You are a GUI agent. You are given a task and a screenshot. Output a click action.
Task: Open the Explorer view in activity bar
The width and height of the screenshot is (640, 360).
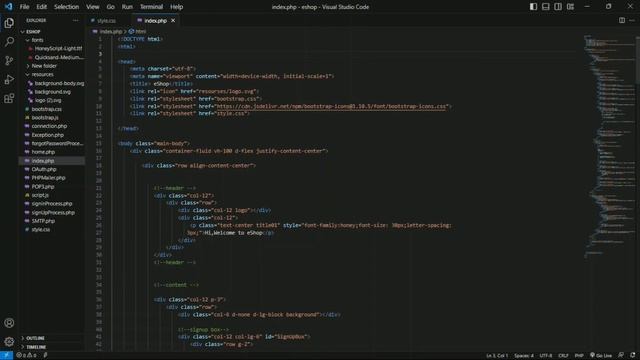(x=9, y=23)
